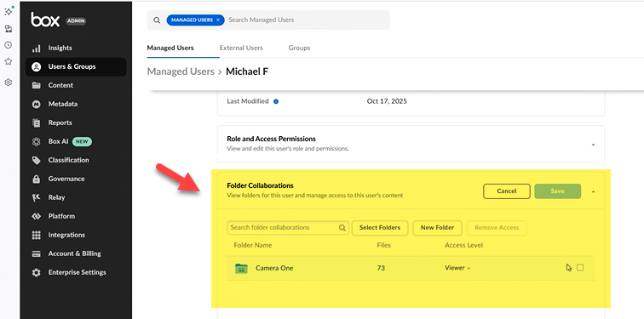The height and width of the screenshot is (319, 644).
Task: Click the Camera One folder icon
Action: [241, 268]
